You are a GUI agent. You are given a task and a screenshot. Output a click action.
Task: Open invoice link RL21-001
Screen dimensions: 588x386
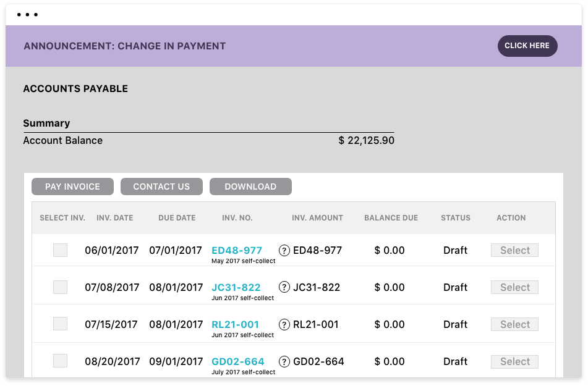[235, 324]
